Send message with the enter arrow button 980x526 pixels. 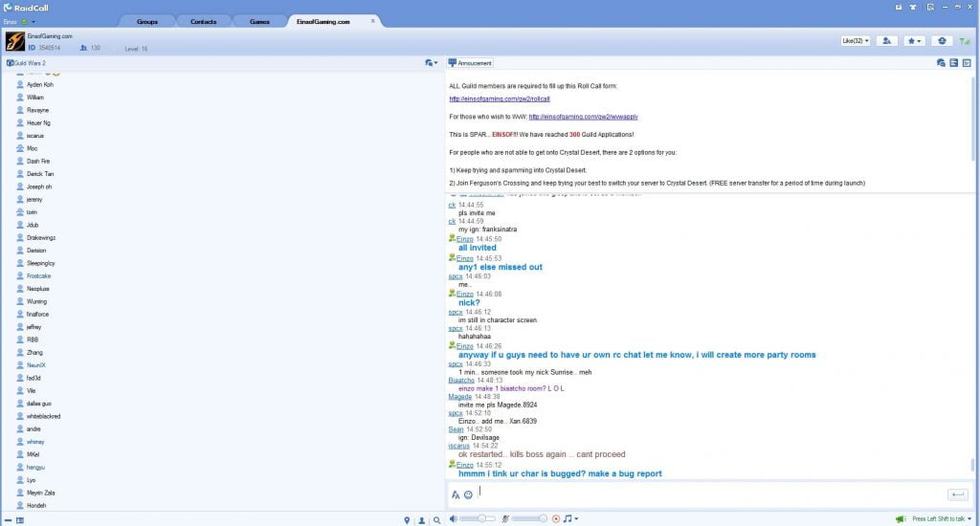[957, 494]
